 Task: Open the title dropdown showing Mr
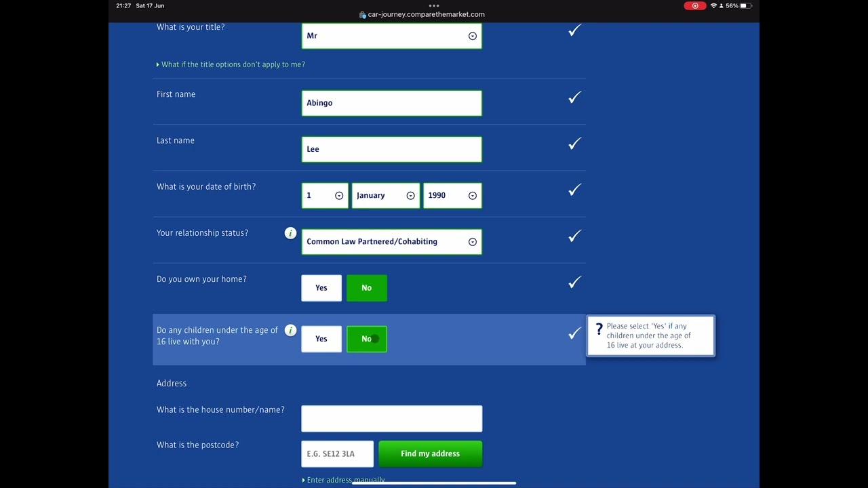(391, 36)
